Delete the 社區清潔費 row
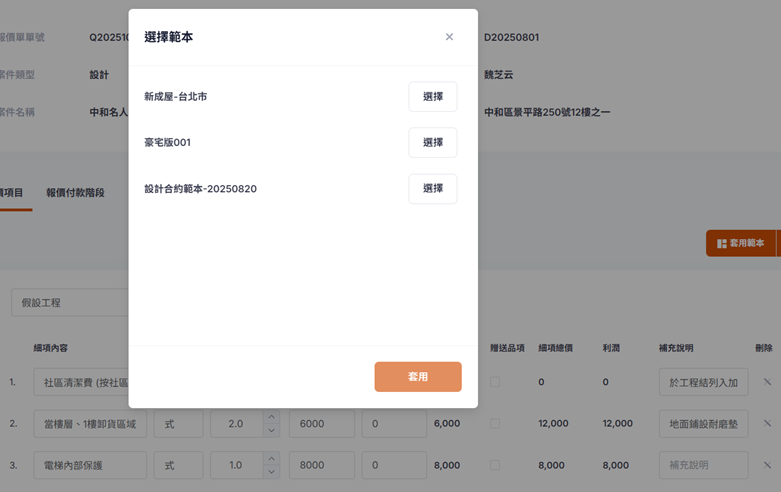 coord(767,382)
